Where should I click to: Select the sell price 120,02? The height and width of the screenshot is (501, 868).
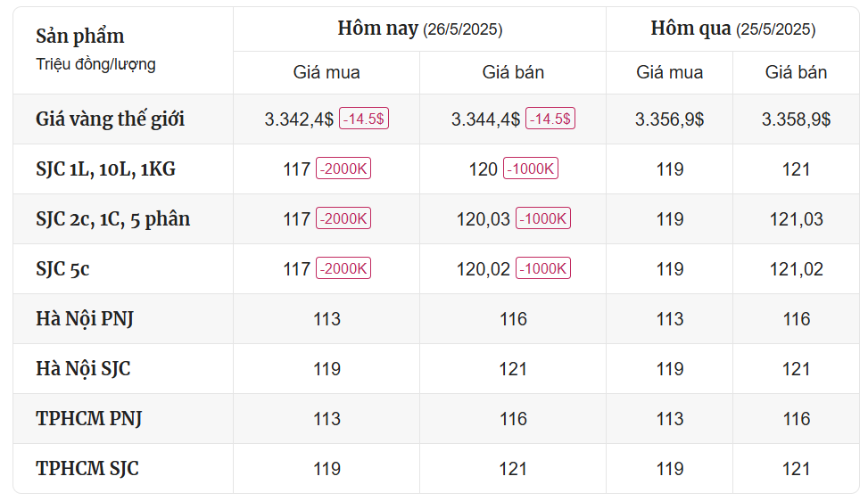(484, 269)
